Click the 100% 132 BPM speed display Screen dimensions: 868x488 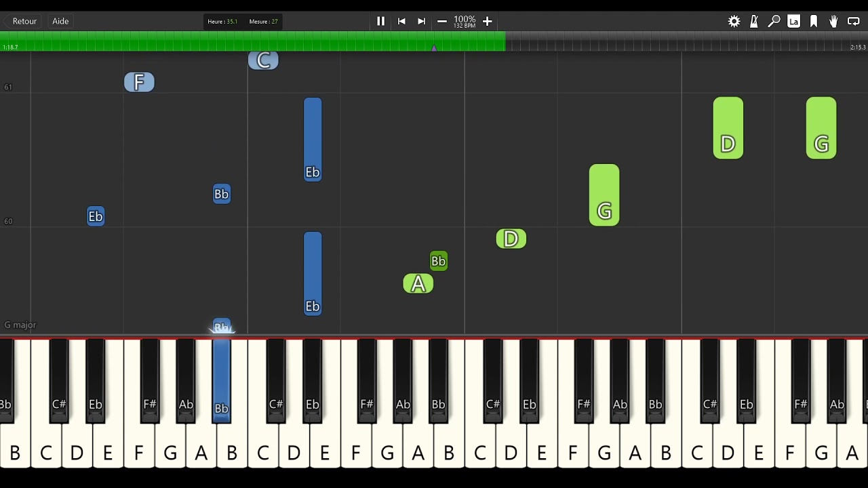pyautogui.click(x=465, y=22)
